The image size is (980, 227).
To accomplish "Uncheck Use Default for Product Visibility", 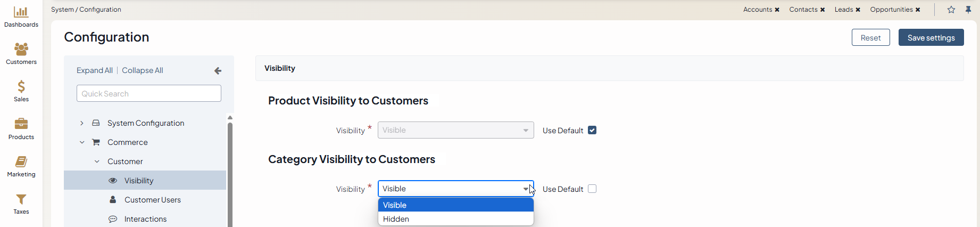I will 592,130.
